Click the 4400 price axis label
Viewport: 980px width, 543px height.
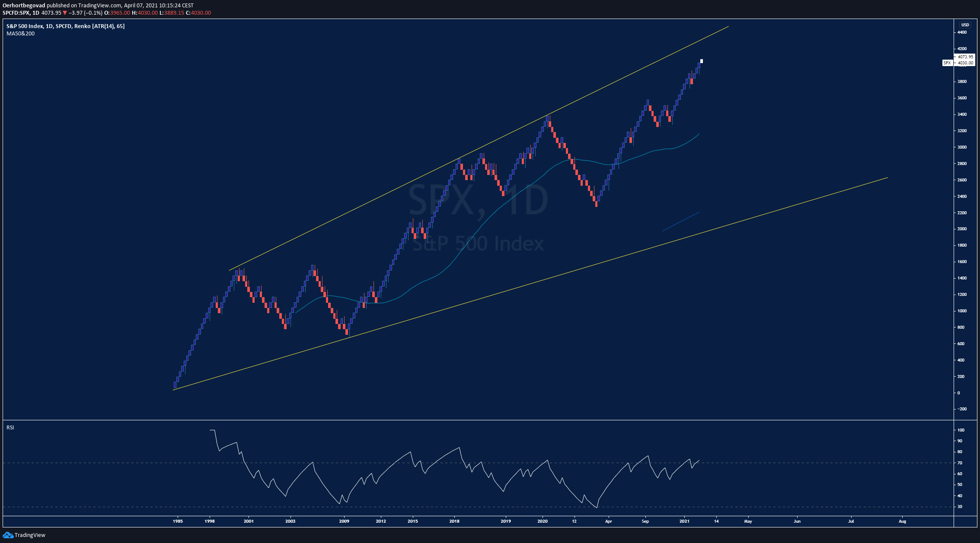(962, 32)
